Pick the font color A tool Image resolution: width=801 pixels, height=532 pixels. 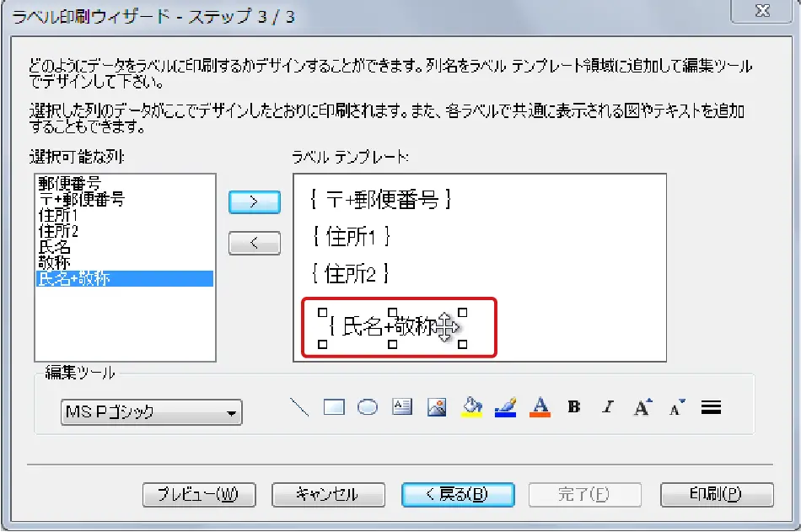point(540,407)
